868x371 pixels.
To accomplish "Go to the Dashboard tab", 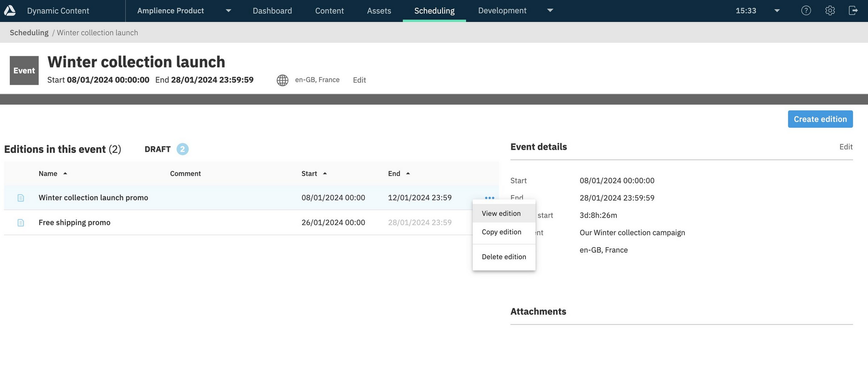I will coord(272,11).
